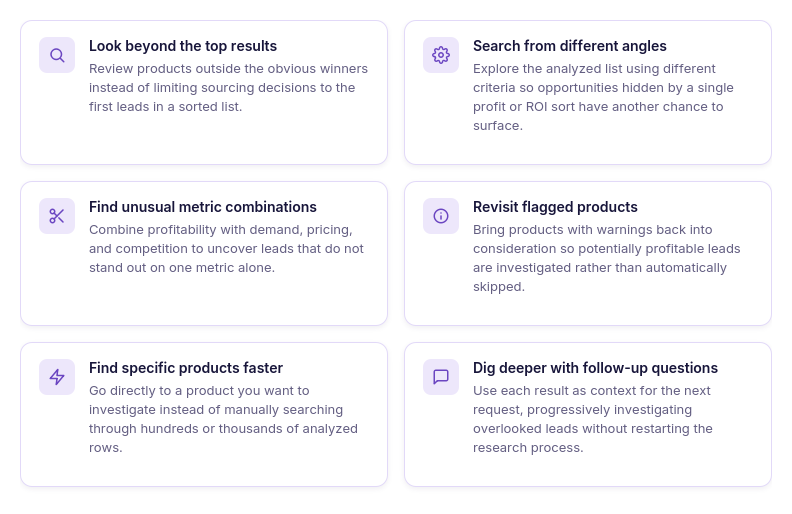Click the text about going directly to a product
This screenshot has height=514, width=792.
click(x=223, y=419)
